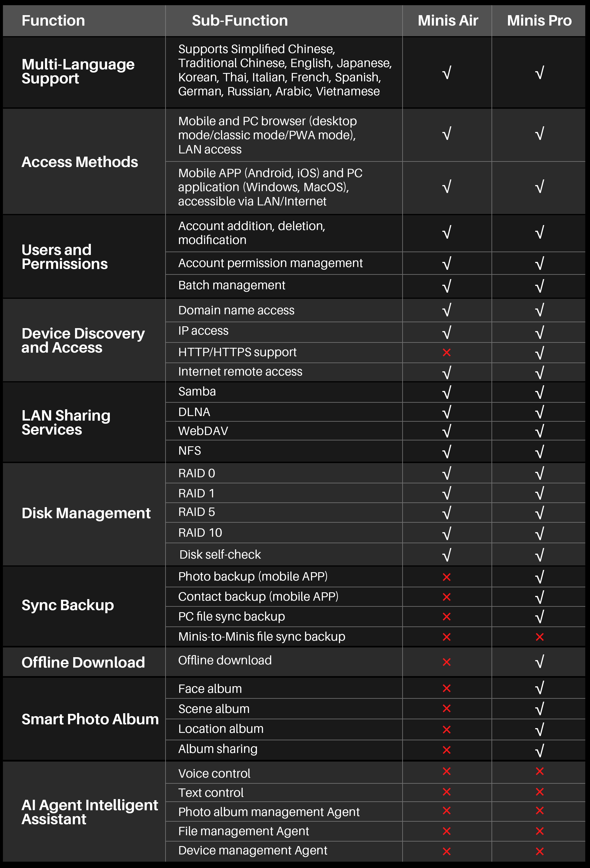Image resolution: width=590 pixels, height=868 pixels.
Task: Click Minis Pro checkmark for Album sharing
Action: point(539,750)
